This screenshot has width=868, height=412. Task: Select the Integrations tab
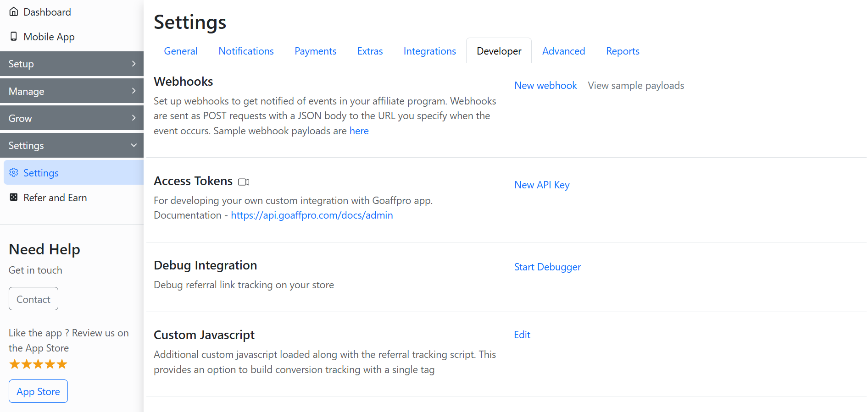[429, 51]
